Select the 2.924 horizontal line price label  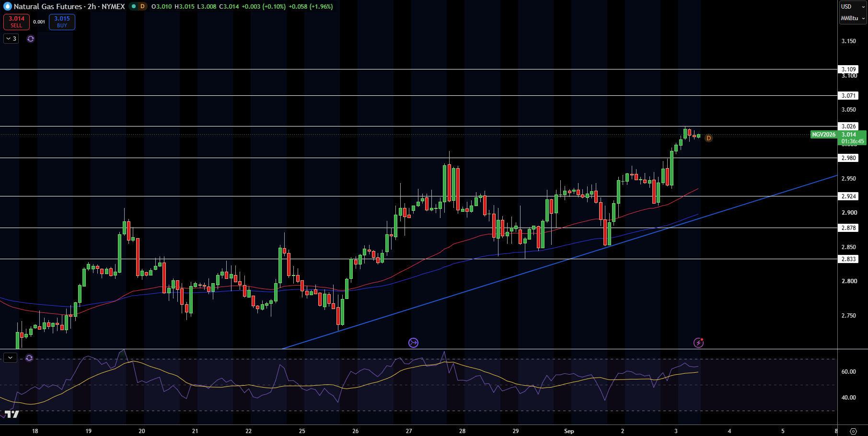[x=849, y=196]
